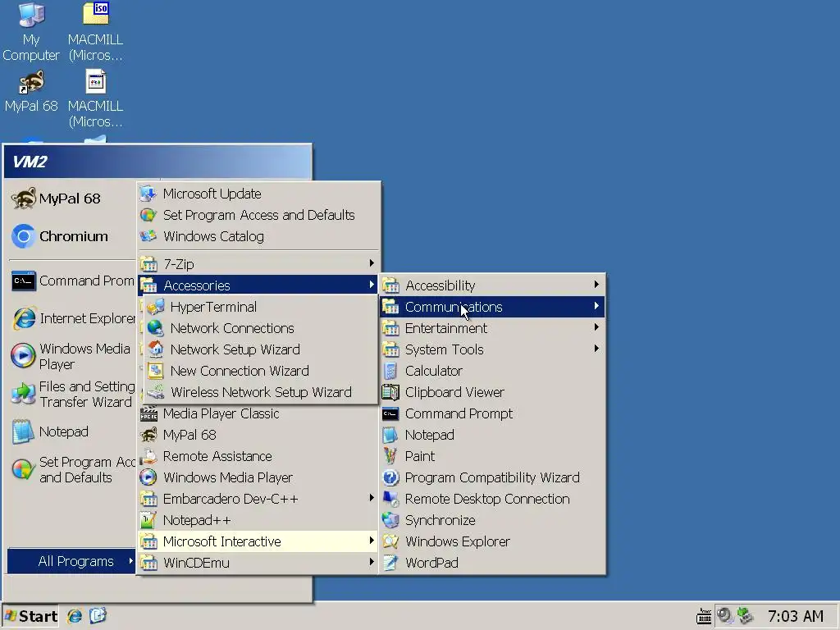Open Clipboard Viewer
Viewport: 840px width, 630px height.
click(x=492, y=392)
